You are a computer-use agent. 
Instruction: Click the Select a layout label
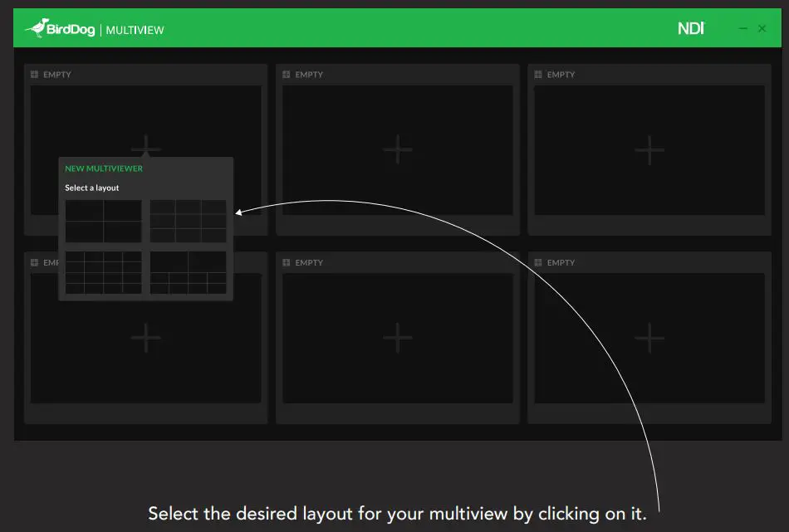pyautogui.click(x=91, y=188)
